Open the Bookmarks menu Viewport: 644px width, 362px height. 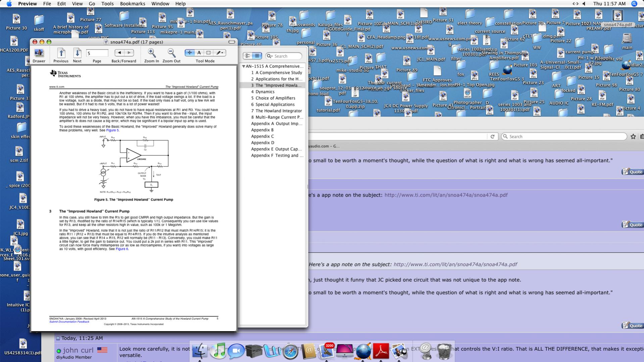(x=133, y=4)
